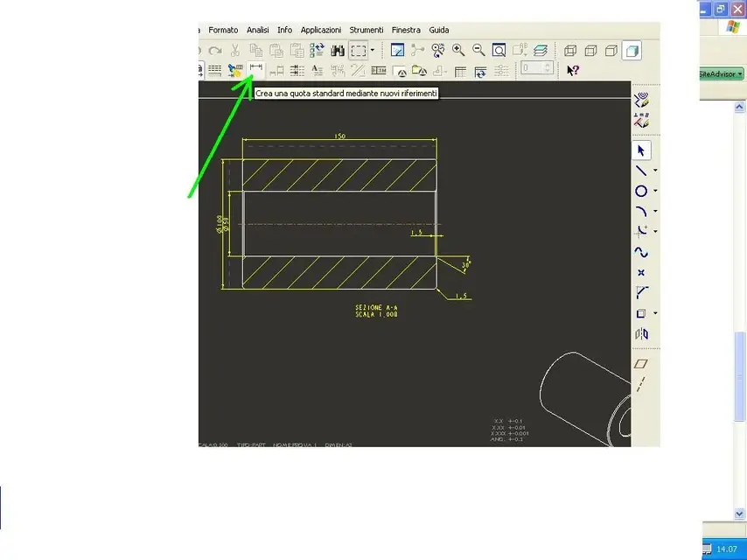Select the Arc sketch tool
Viewport: 747px width, 560px height.
(641, 211)
